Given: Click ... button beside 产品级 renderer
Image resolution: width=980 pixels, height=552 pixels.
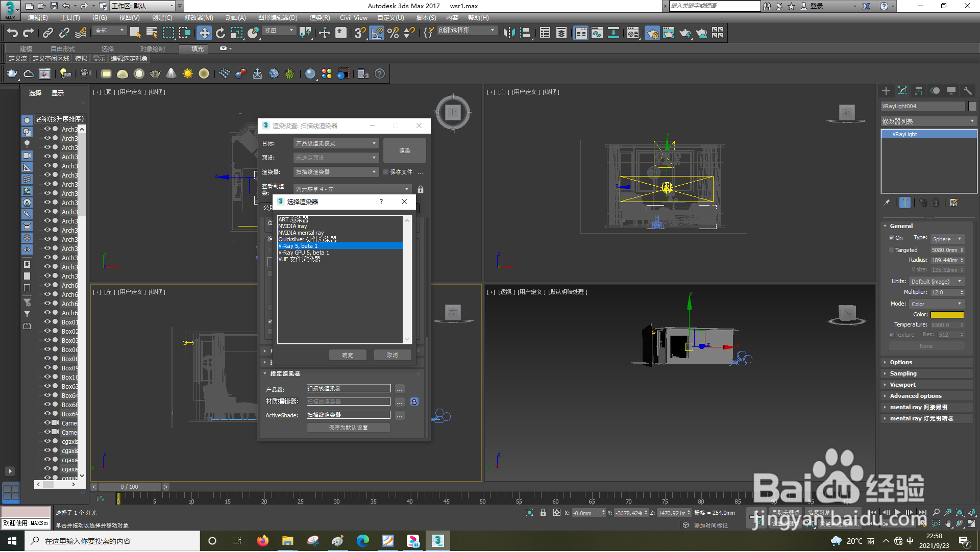Looking at the screenshot, I should 400,389.
